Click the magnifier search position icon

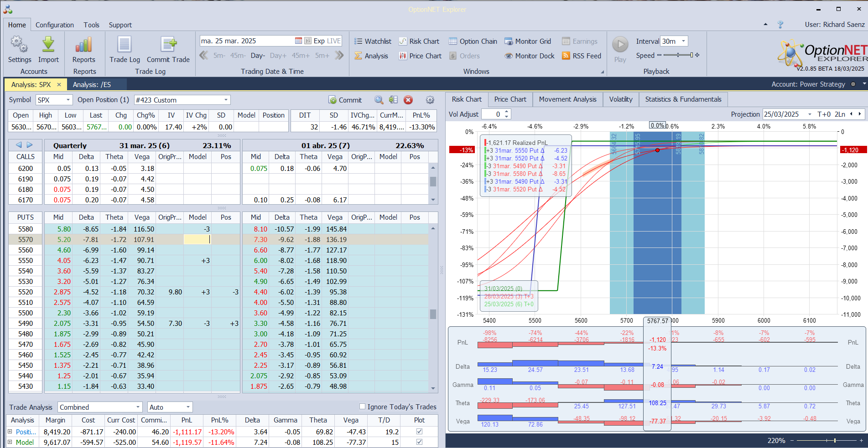click(379, 100)
